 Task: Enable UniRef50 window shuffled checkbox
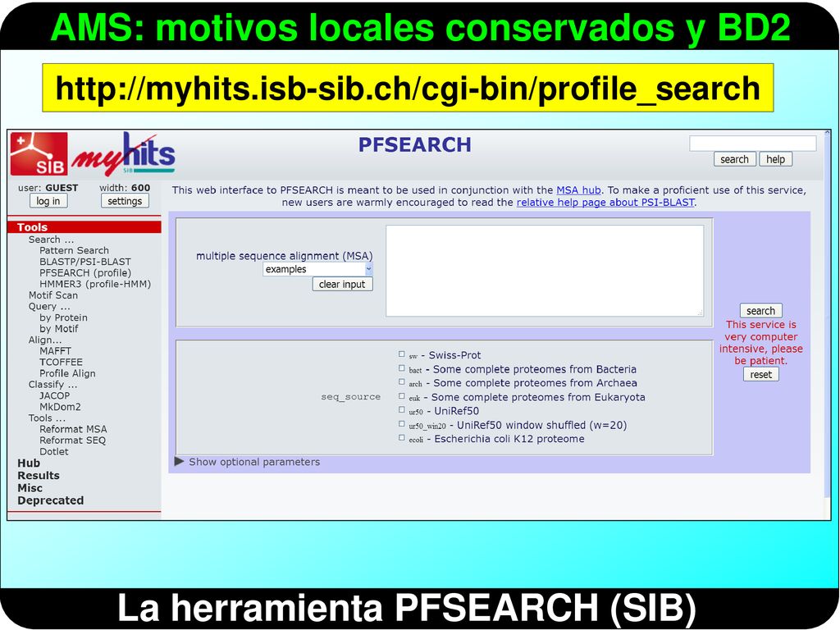[x=402, y=424]
